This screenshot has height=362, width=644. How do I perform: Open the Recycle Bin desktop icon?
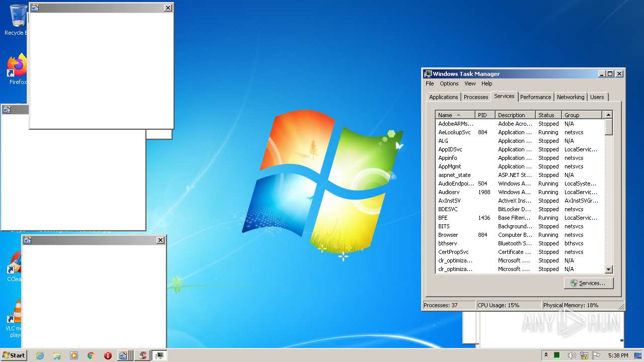pyautogui.click(x=17, y=20)
